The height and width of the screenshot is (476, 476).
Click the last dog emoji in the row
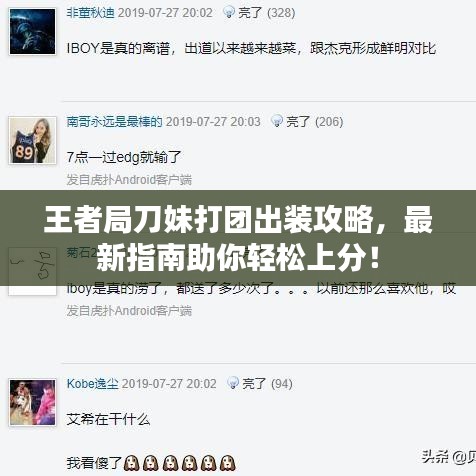[228, 463]
